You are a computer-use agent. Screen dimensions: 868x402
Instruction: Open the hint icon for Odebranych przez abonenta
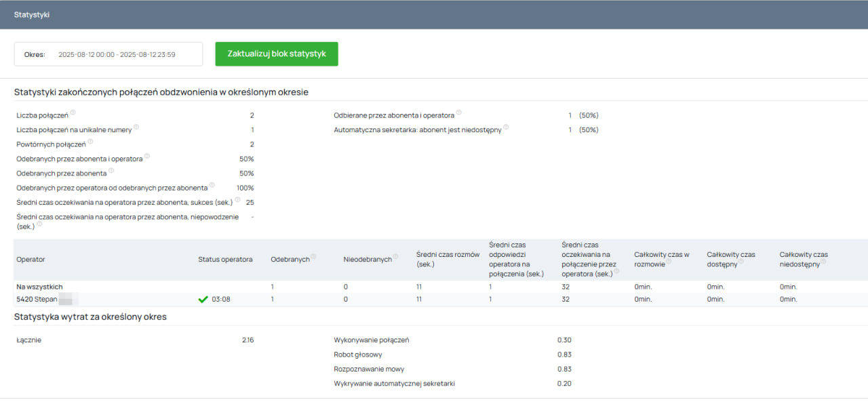(111, 172)
